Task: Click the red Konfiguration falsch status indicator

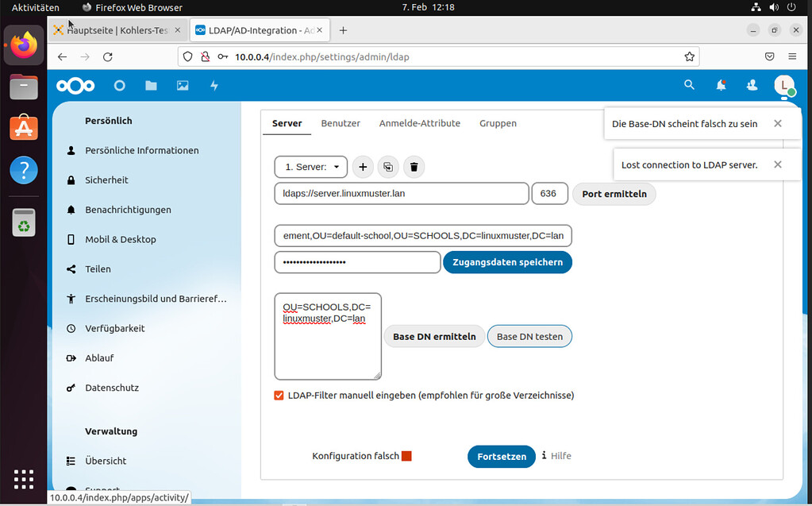Action: point(406,456)
